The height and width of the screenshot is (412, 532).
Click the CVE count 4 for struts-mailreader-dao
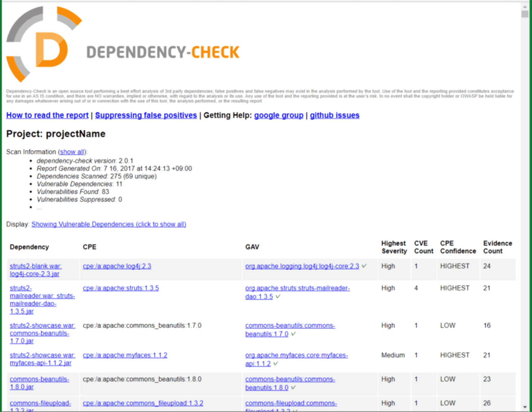(x=416, y=288)
